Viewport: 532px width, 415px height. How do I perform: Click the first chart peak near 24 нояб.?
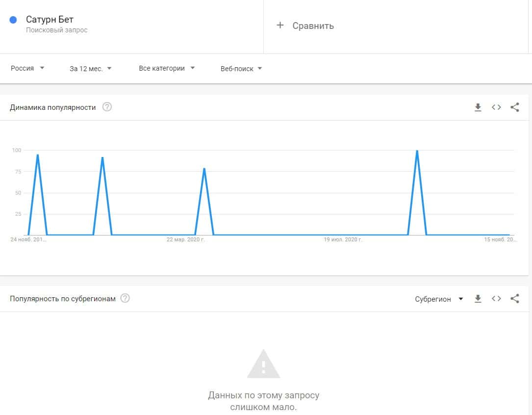(x=38, y=156)
